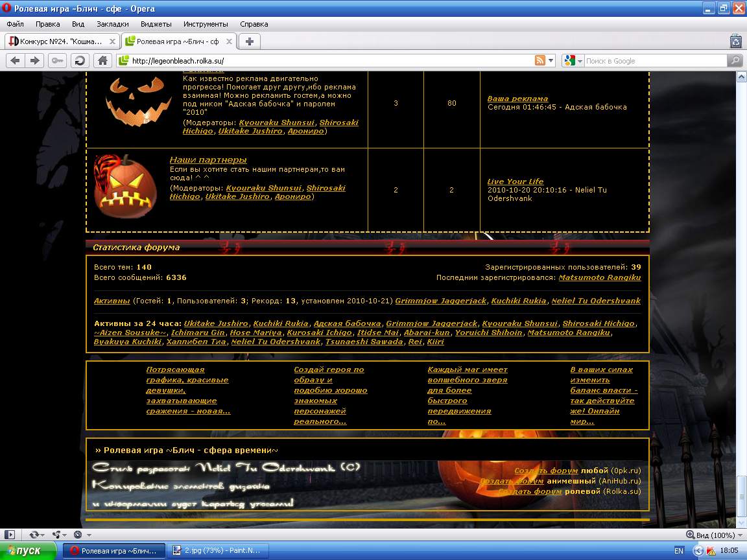Open the closed tabs trash bin
747x560 pixels.
(736, 41)
